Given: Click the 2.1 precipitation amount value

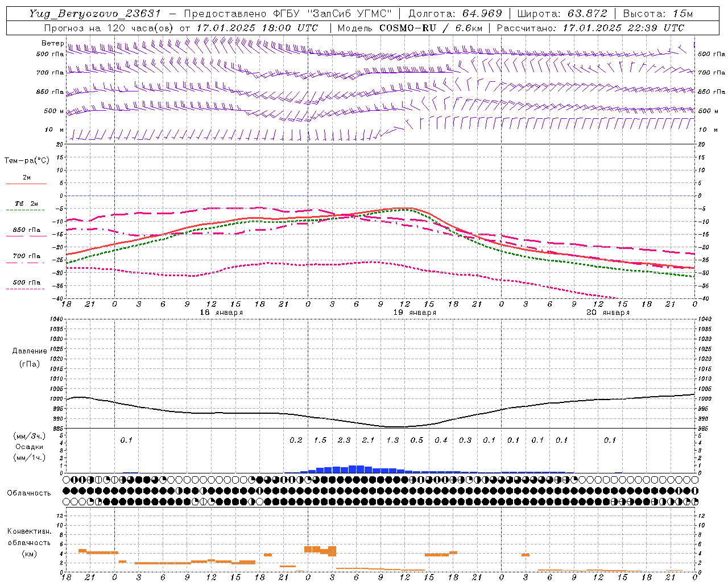Looking at the screenshot, I should [369, 440].
